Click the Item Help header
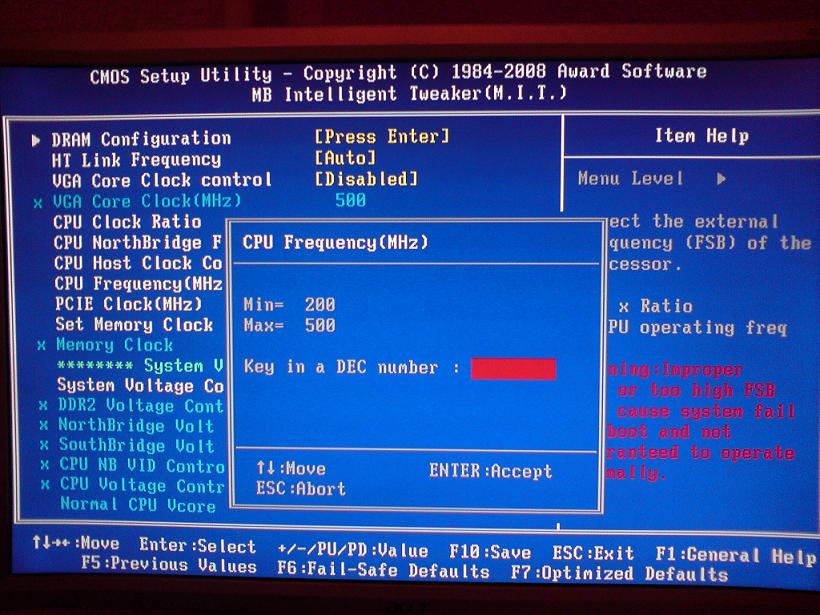820x615 pixels. pyautogui.click(x=702, y=136)
